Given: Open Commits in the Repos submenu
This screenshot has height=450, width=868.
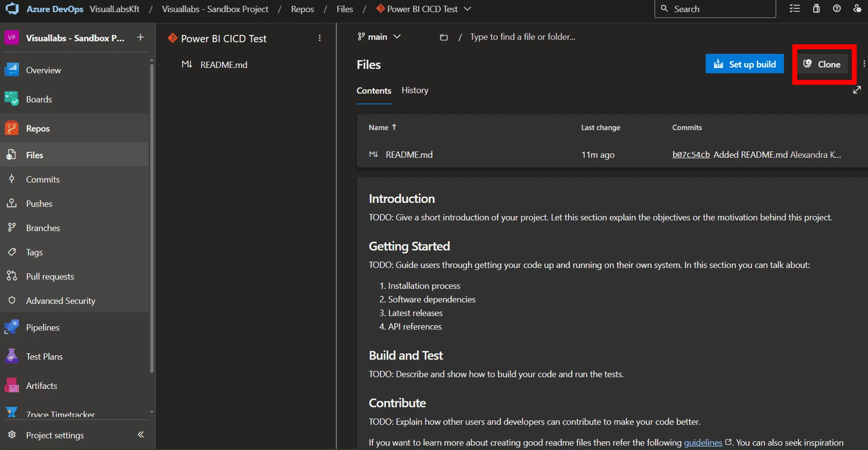Looking at the screenshot, I should click(x=75, y=179).
